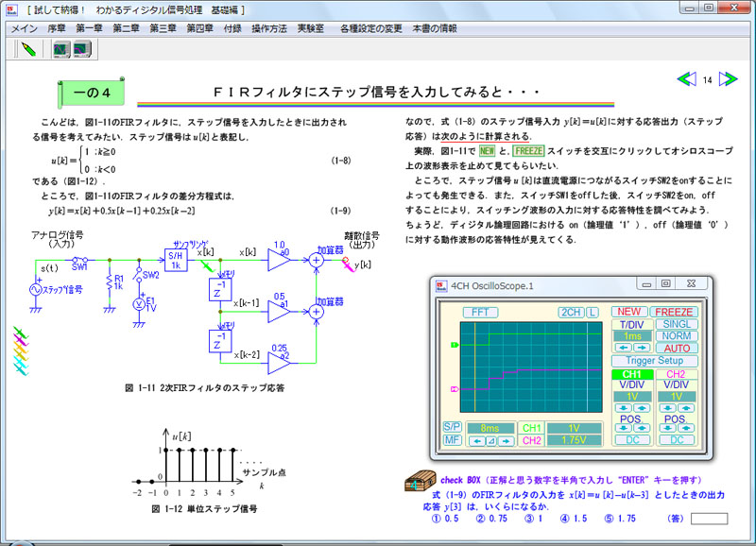
Task: Select the green pen tool in toolbar
Action: click(x=28, y=49)
